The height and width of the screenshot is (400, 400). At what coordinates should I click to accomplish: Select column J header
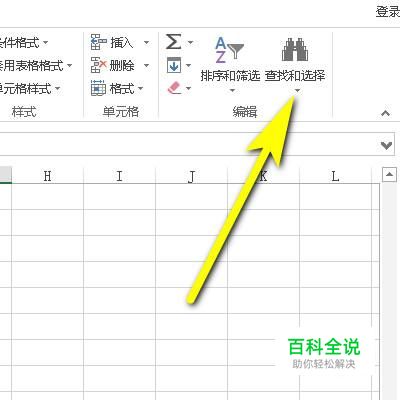(191, 176)
